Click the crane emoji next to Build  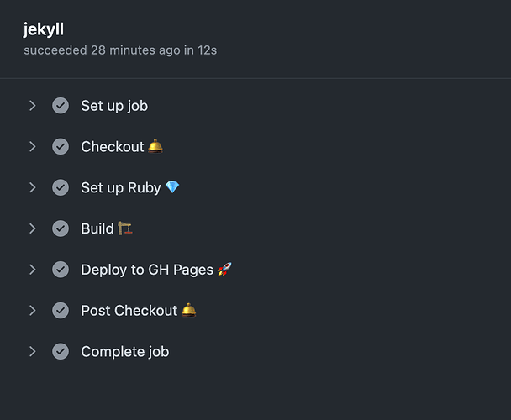point(125,228)
